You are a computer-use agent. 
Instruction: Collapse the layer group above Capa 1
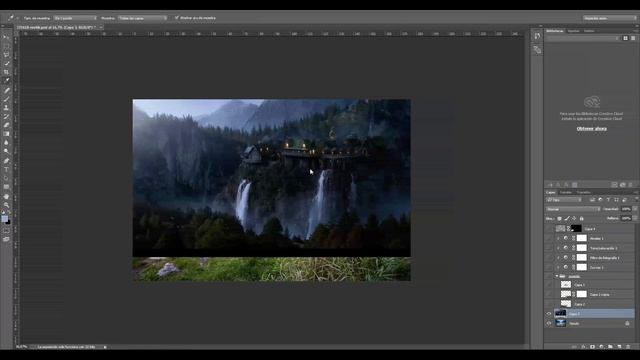point(556,276)
